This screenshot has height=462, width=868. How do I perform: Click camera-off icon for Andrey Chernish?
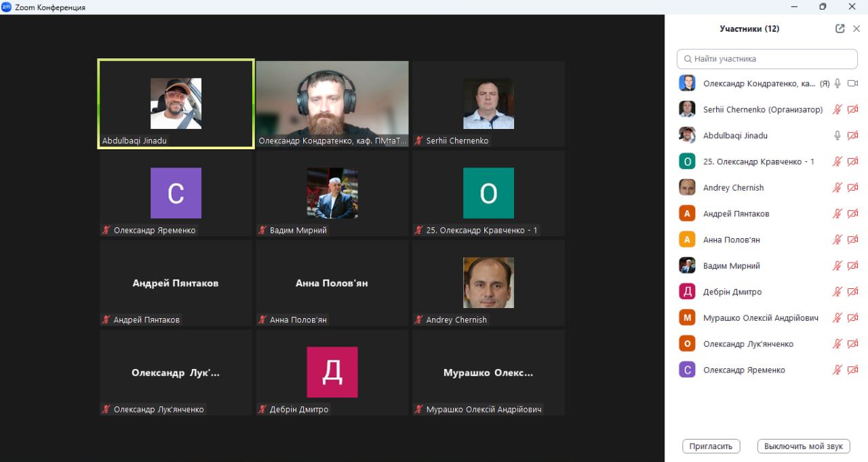click(853, 188)
